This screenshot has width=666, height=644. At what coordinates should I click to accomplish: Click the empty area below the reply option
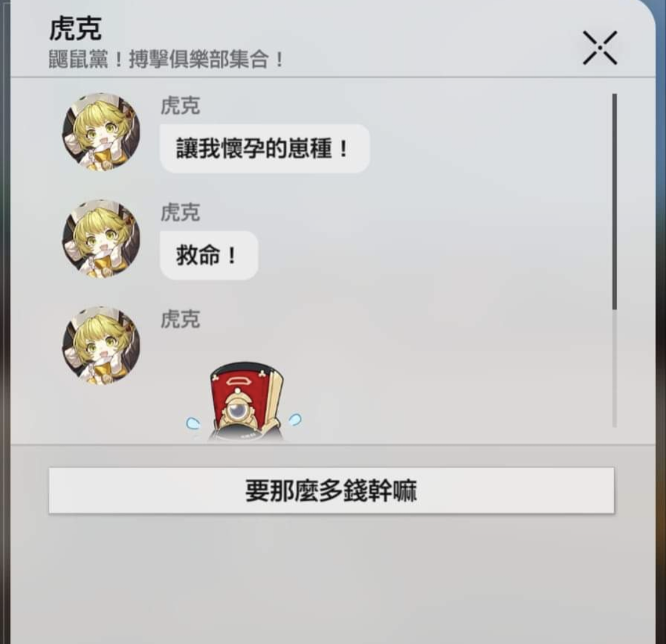click(x=331, y=577)
